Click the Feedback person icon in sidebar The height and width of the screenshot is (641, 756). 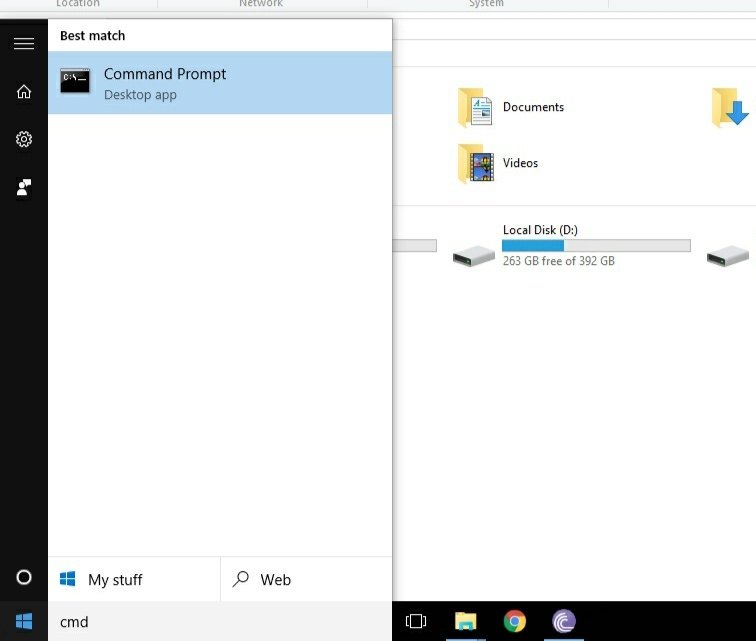tap(24, 188)
